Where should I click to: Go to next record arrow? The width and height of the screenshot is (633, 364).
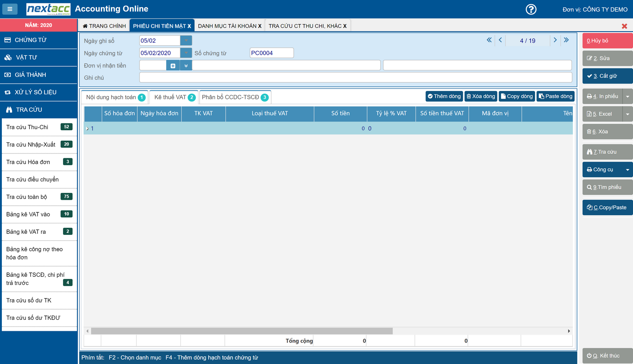pos(555,40)
